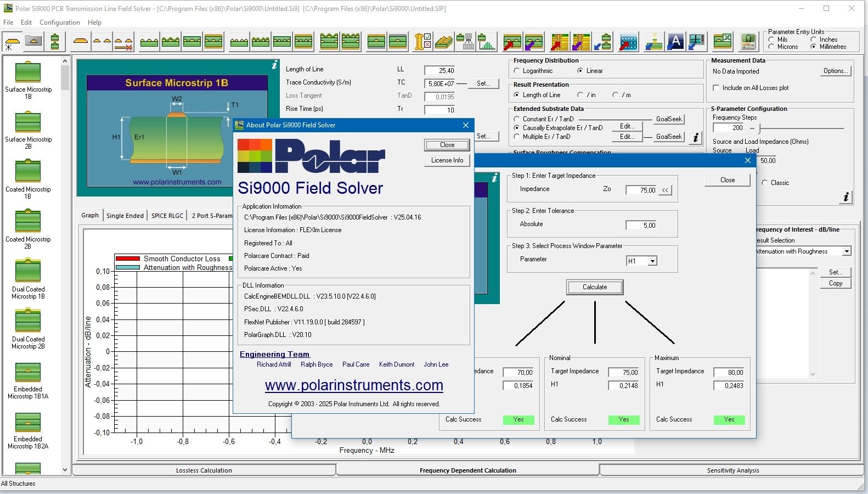Click the blue panel red arrow icon
The width and height of the screenshot is (868, 494).
click(x=629, y=42)
